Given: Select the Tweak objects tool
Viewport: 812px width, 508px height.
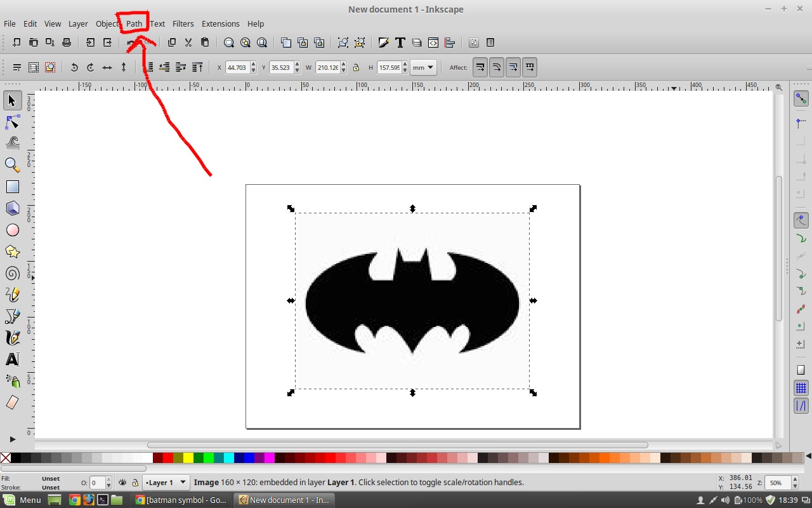Looking at the screenshot, I should tap(12, 144).
